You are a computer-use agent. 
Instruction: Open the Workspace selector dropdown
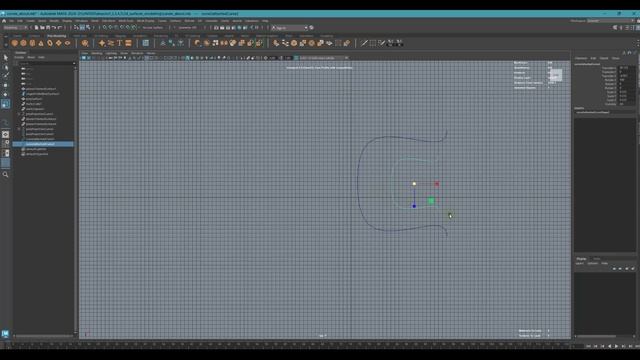click(x=611, y=20)
